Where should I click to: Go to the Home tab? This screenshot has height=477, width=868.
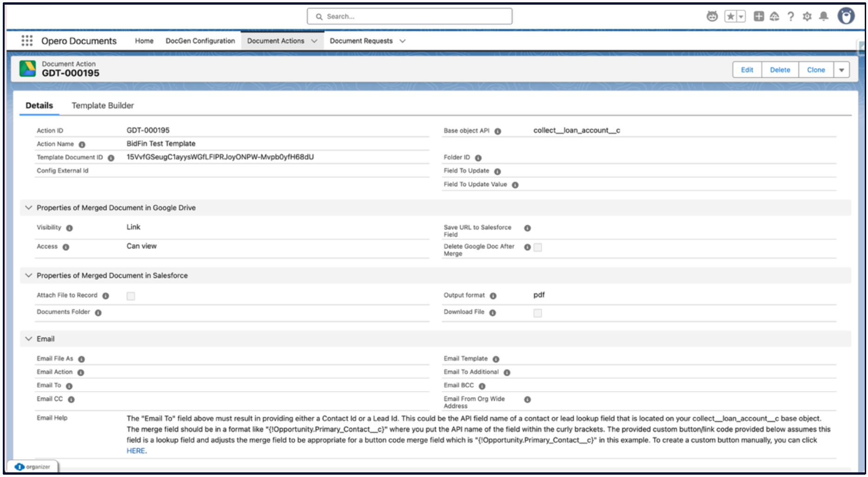coord(144,41)
